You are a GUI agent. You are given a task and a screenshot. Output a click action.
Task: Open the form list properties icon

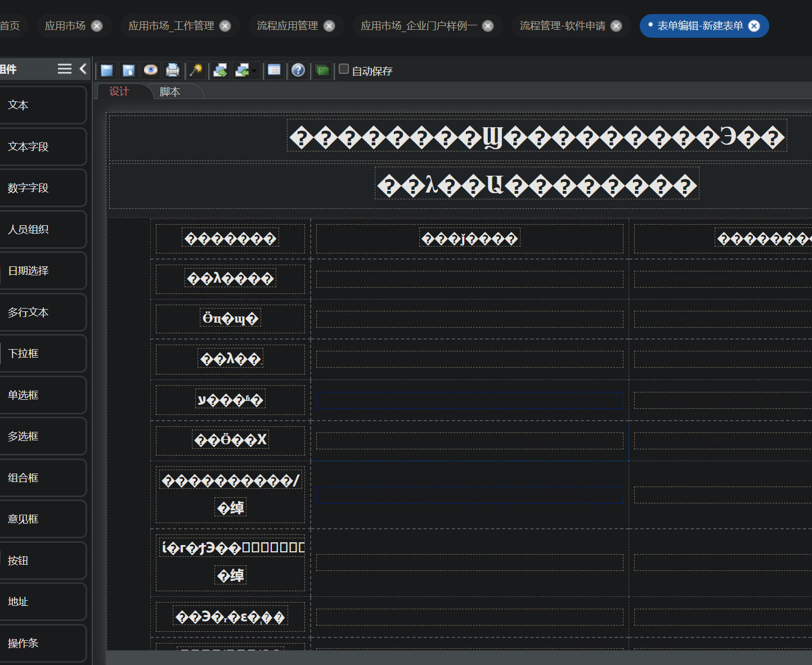click(274, 70)
